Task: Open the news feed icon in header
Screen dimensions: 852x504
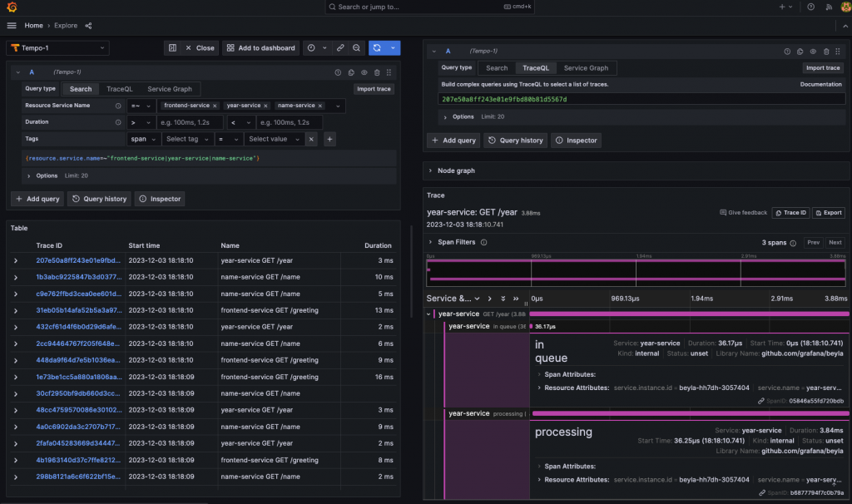Action: pyautogui.click(x=829, y=7)
